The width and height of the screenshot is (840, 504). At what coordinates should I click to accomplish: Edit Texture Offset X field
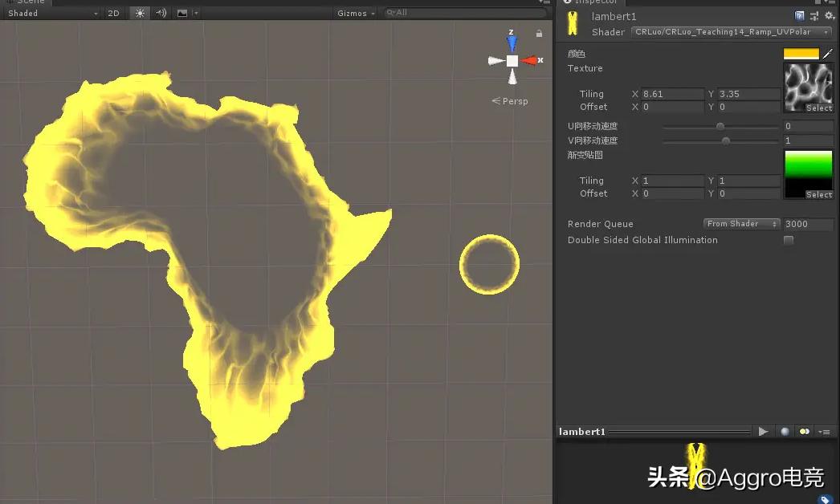673,107
